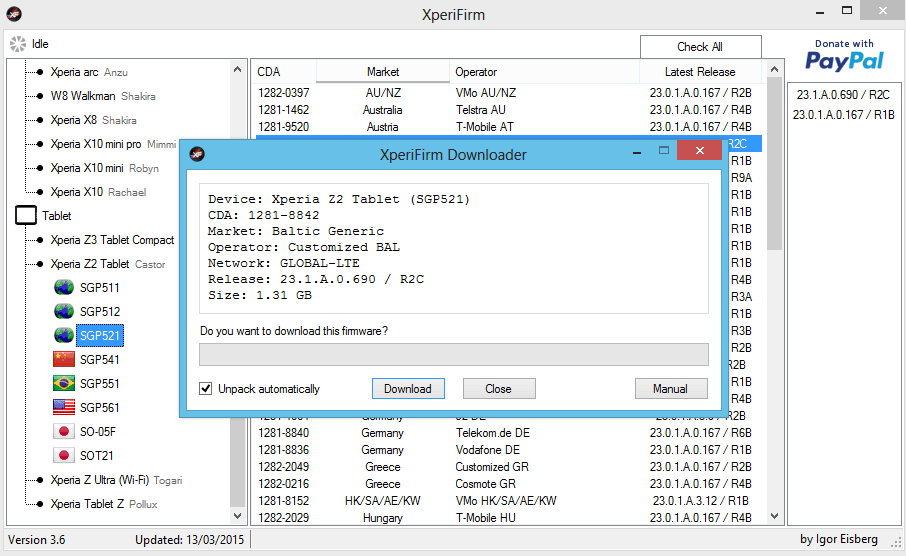
Task: Click the by Igor Eisberg credit text
Action: click(x=839, y=539)
